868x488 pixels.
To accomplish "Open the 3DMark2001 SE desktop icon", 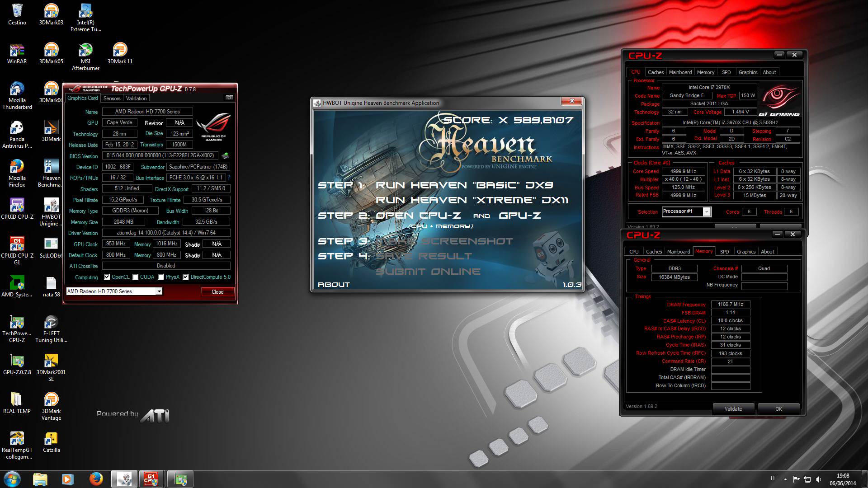I will pyautogui.click(x=51, y=368).
